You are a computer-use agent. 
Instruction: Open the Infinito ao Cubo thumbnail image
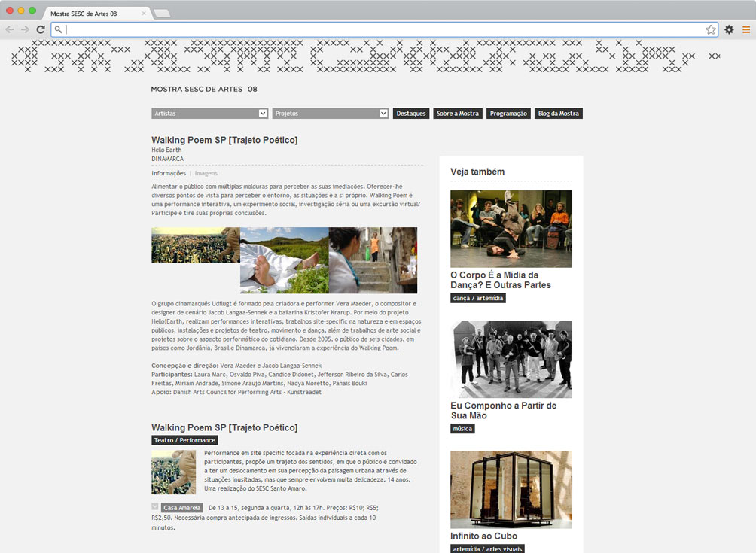[511, 489]
